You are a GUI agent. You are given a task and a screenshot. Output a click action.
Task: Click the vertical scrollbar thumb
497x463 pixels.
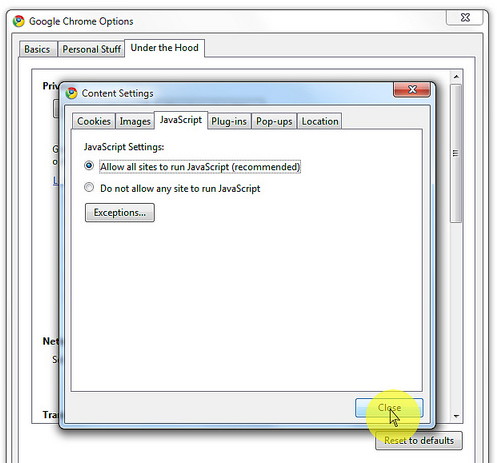point(456,153)
